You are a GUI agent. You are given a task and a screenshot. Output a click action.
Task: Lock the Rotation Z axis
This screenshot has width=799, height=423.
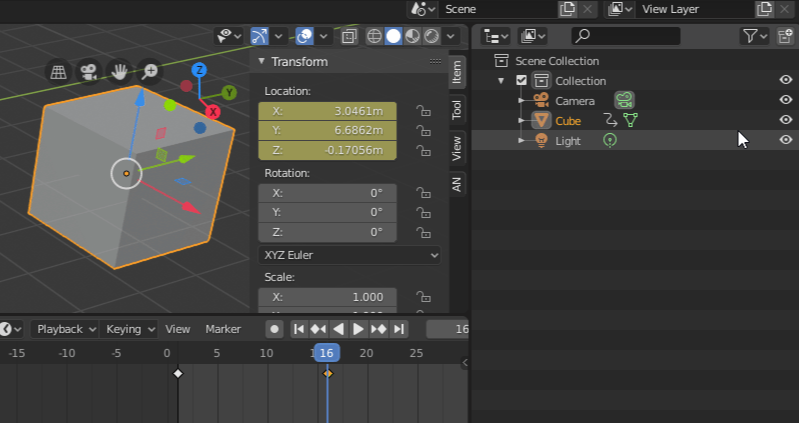click(423, 232)
